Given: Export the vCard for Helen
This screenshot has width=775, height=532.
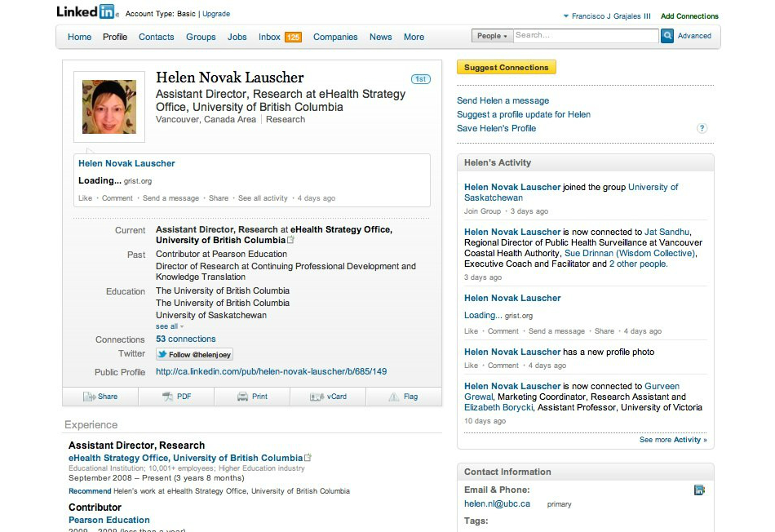Looking at the screenshot, I should tap(328, 397).
